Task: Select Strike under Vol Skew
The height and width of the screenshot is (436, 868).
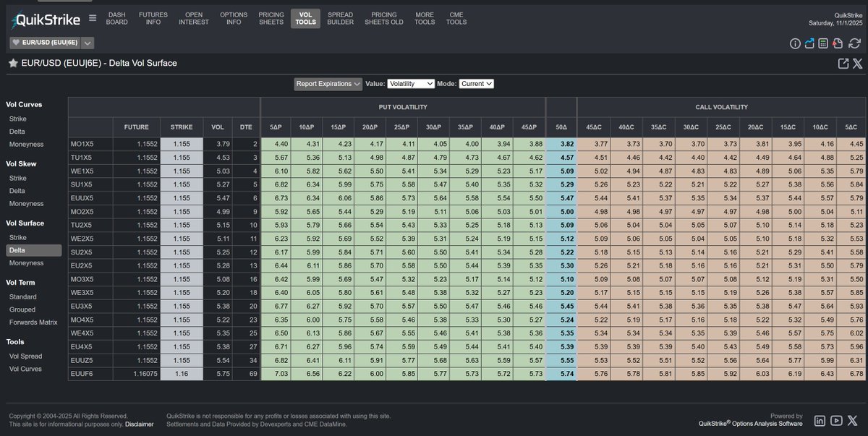Action: tap(18, 178)
